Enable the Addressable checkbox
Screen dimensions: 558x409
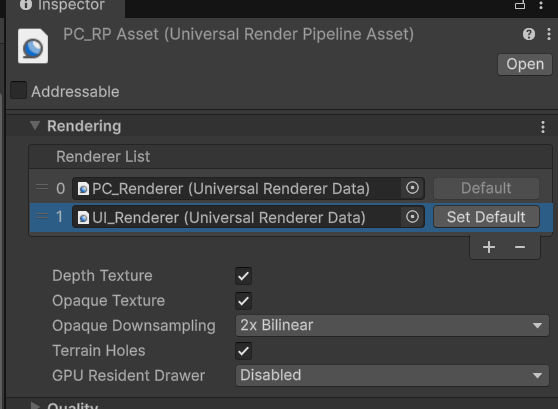pyautogui.click(x=19, y=90)
